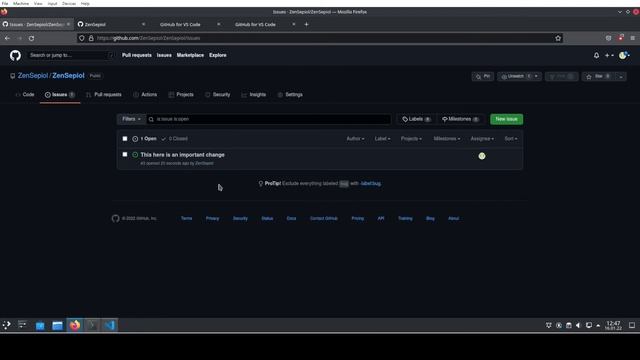Open the Firefox hamburger menu

tap(632, 38)
